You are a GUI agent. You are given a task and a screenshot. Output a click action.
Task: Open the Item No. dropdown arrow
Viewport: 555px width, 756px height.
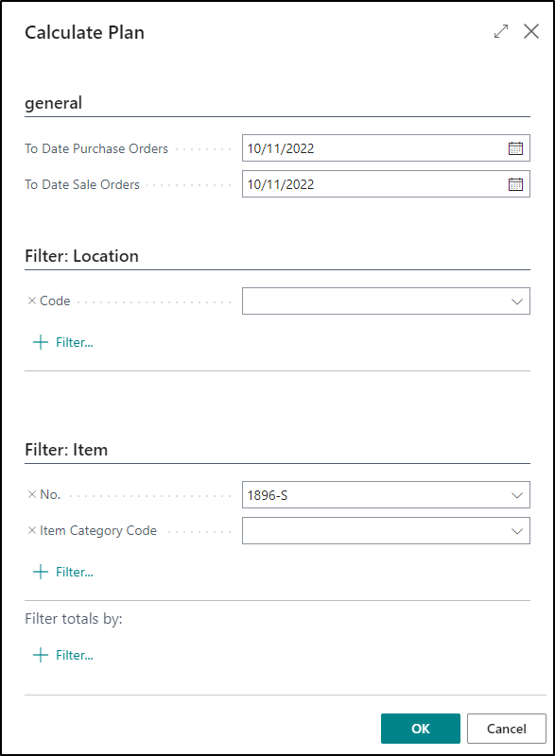pyautogui.click(x=517, y=495)
